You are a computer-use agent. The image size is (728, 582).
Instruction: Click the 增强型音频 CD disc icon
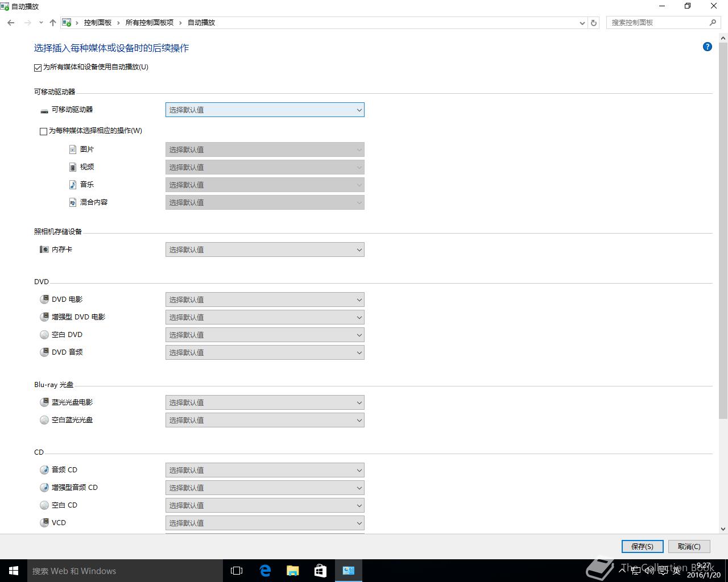coord(44,488)
